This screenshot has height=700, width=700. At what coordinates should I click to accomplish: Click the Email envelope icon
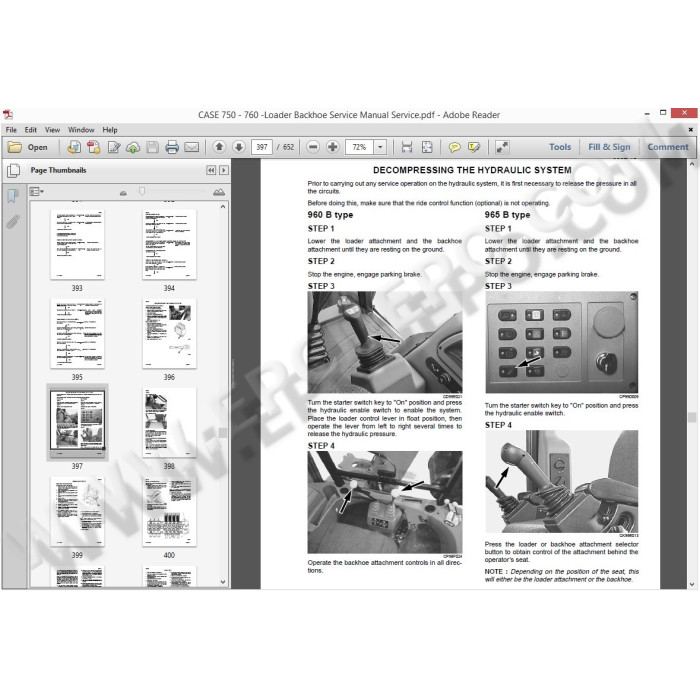192,147
